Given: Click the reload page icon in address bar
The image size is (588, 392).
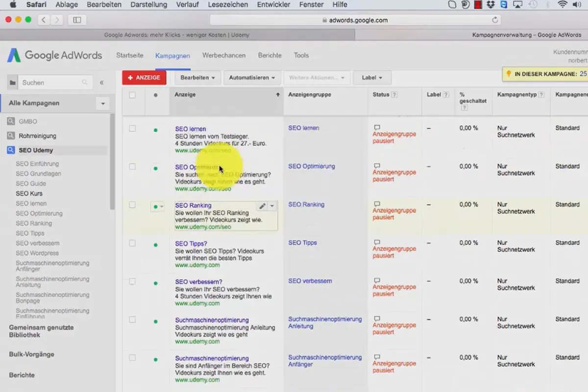Looking at the screenshot, I should (x=495, y=20).
